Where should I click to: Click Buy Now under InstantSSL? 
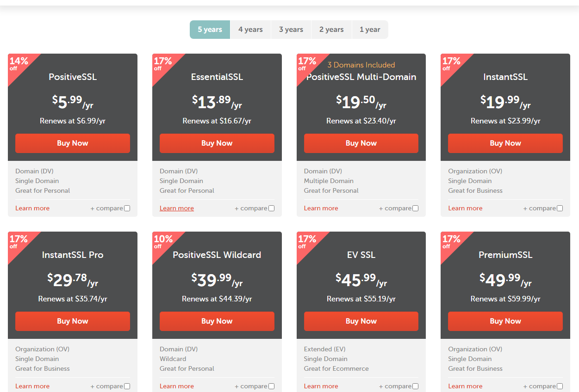[x=505, y=143]
